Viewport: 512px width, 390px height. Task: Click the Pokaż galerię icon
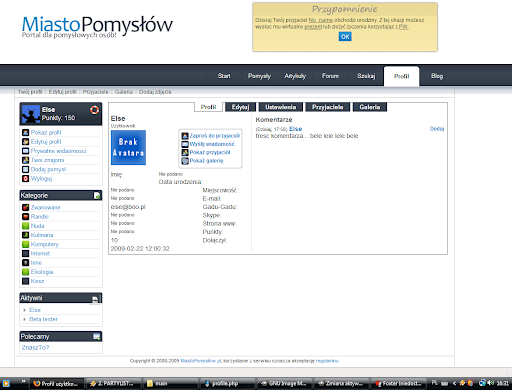(x=185, y=161)
